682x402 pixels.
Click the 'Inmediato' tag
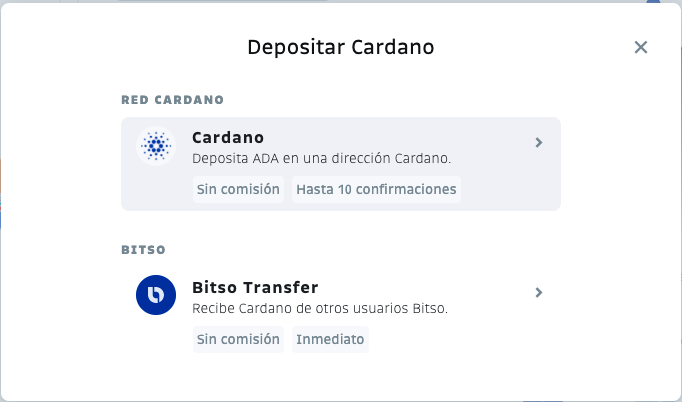pyautogui.click(x=330, y=339)
